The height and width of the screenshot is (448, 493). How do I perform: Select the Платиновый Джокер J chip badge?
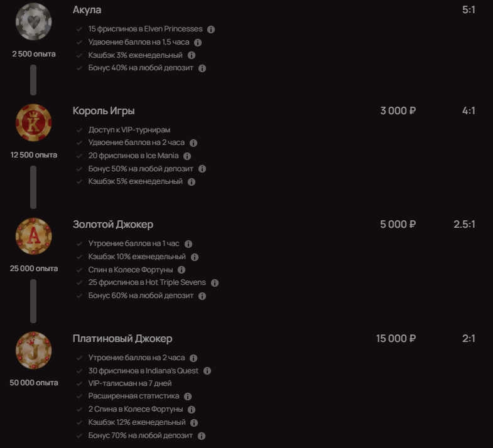34,350
